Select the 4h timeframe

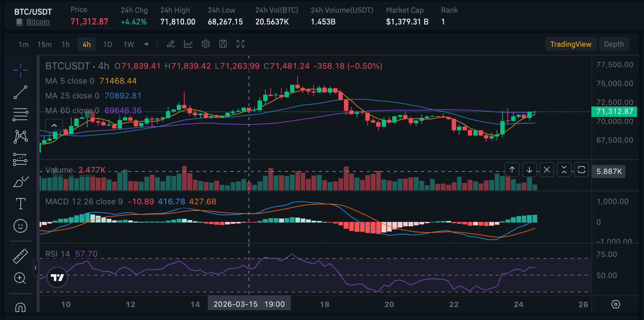[86, 44]
